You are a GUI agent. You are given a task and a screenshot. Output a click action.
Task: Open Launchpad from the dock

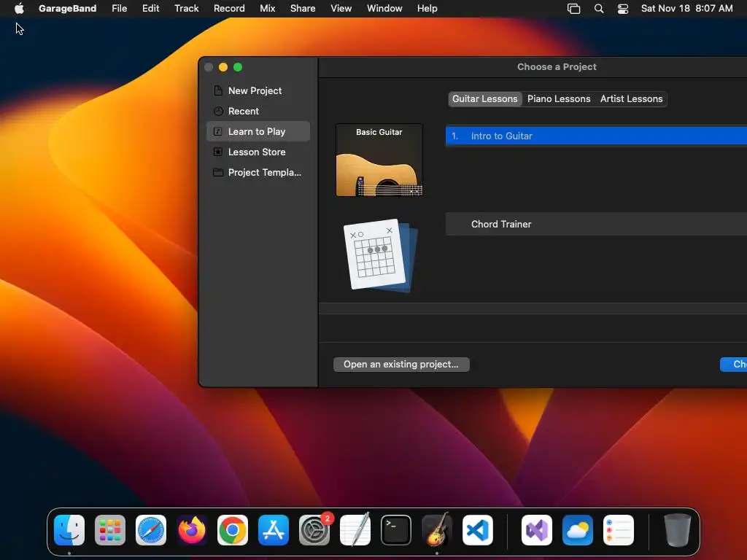pyautogui.click(x=110, y=529)
